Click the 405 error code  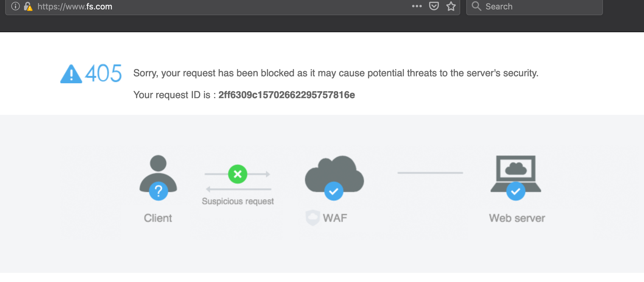coord(103,73)
